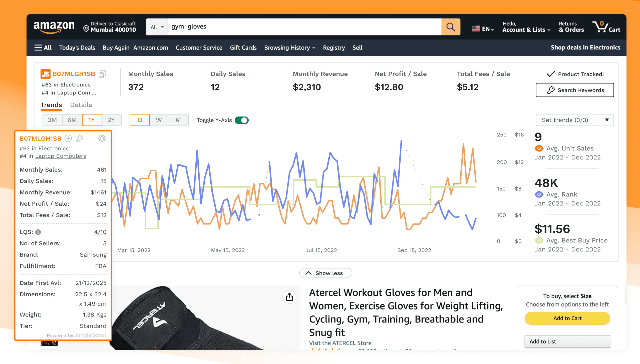640x364 pixels.
Task: Switch to the Details tab
Action: coord(81,105)
